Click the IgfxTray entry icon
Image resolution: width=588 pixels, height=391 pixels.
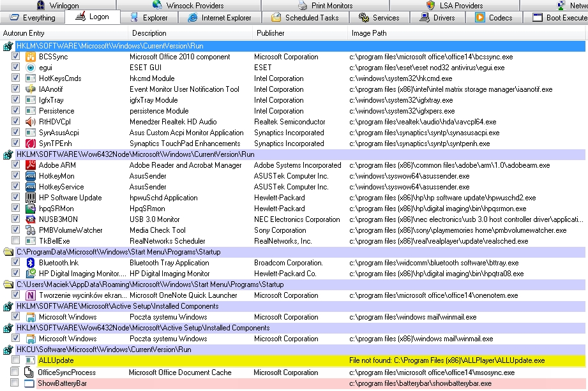31,100
